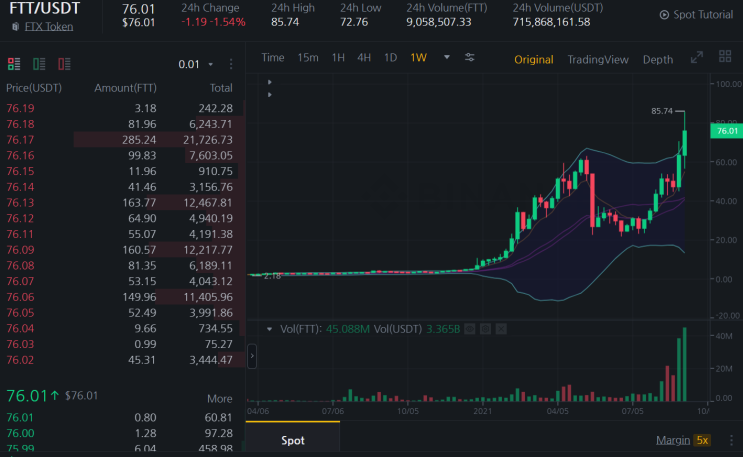The height and width of the screenshot is (457, 743).
Task: Select ask price 76.15 in order book
Action: pos(20,171)
